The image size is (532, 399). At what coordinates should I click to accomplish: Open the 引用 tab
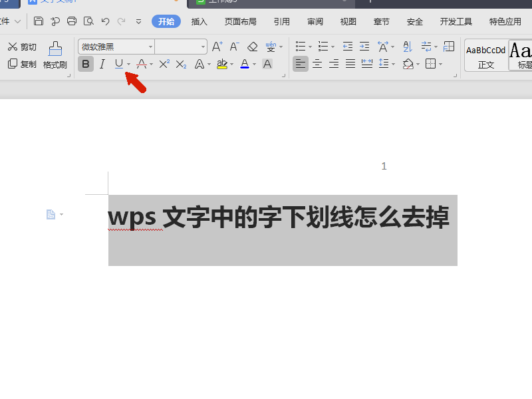(282, 22)
